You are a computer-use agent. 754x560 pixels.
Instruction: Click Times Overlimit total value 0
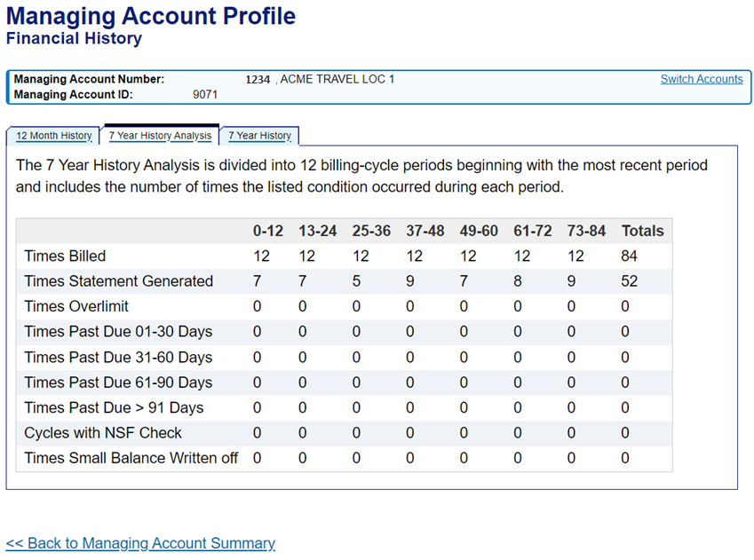[x=625, y=306]
